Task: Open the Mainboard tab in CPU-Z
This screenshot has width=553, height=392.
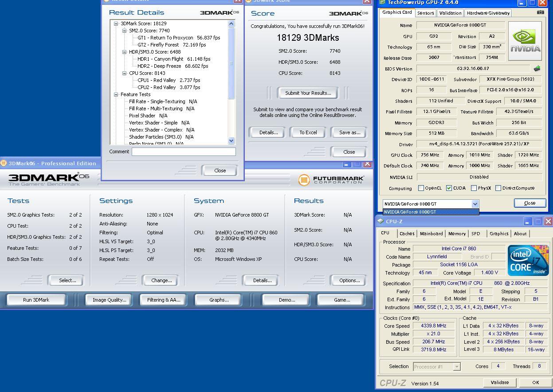Action: coord(431,233)
